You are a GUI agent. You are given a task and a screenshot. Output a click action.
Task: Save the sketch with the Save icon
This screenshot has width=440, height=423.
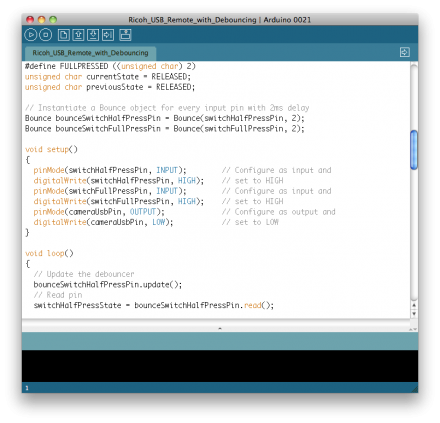[93, 35]
